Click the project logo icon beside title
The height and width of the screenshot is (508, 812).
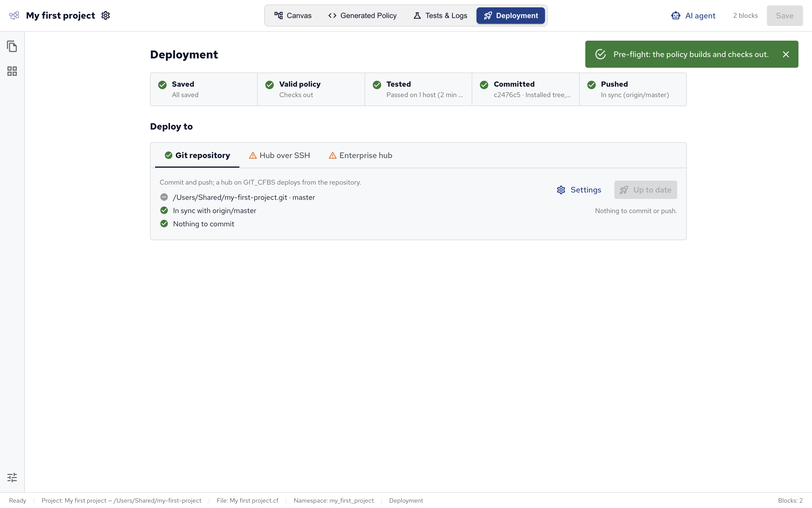pos(14,16)
